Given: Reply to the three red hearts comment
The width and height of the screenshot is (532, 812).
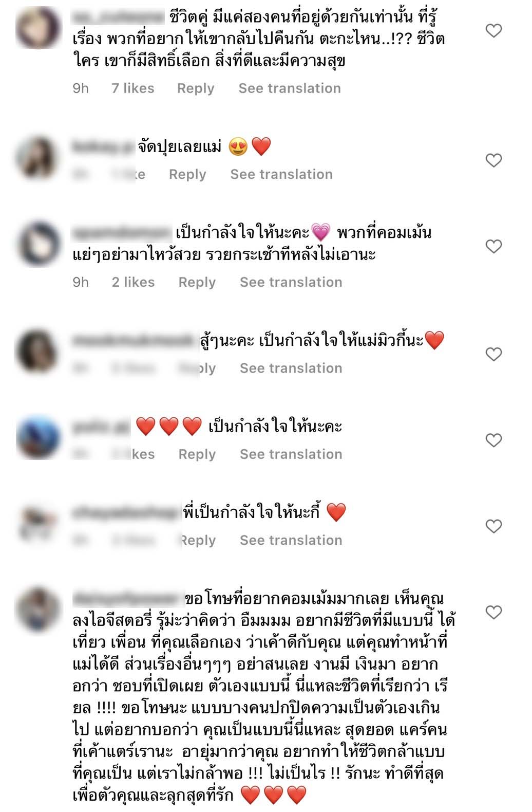Looking at the screenshot, I should [197, 454].
